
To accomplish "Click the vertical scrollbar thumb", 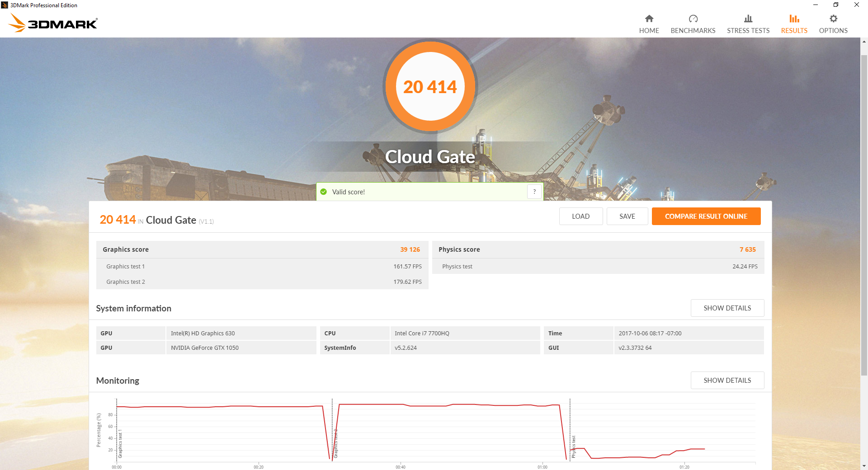I will pyautogui.click(x=864, y=215).
